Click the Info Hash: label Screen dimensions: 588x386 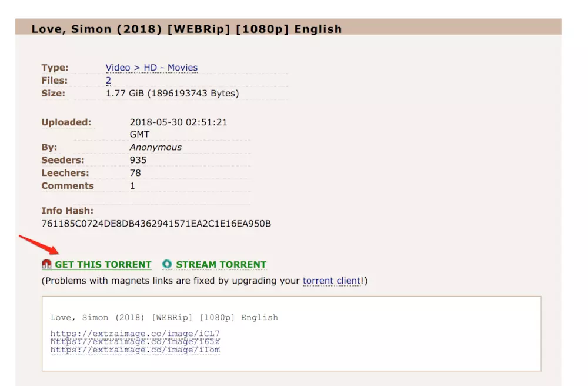(x=67, y=211)
